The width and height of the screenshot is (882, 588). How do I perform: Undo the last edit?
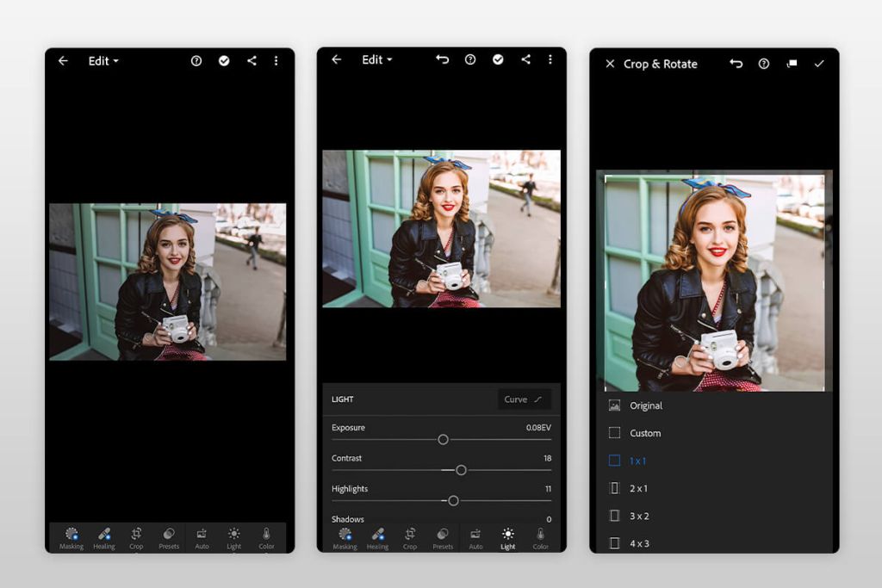(442, 59)
